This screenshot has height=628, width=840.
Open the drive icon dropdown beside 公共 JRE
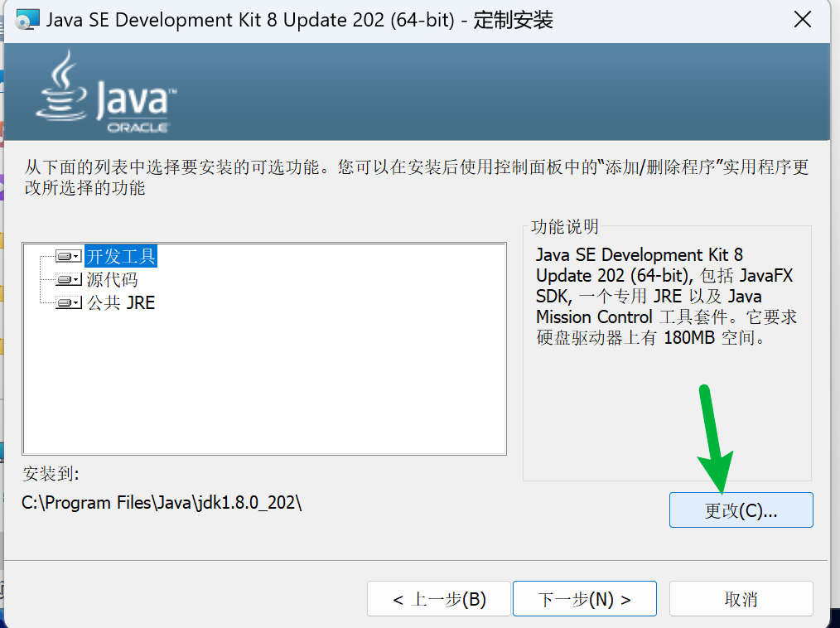[x=68, y=303]
